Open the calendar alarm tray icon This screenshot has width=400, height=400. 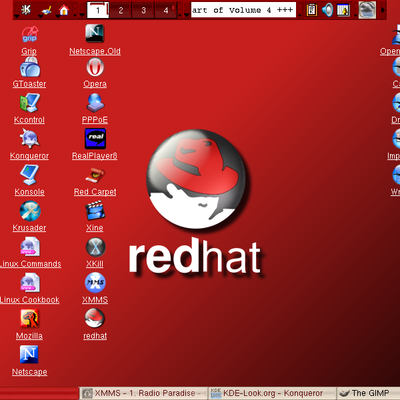[x=343, y=10]
